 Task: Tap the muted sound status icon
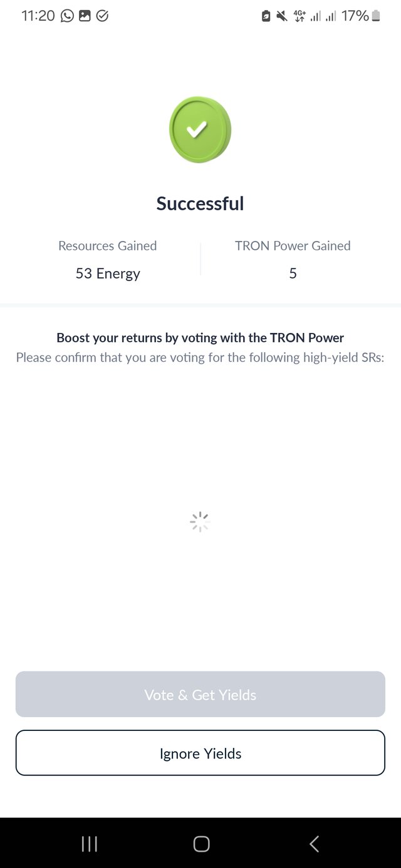point(282,16)
